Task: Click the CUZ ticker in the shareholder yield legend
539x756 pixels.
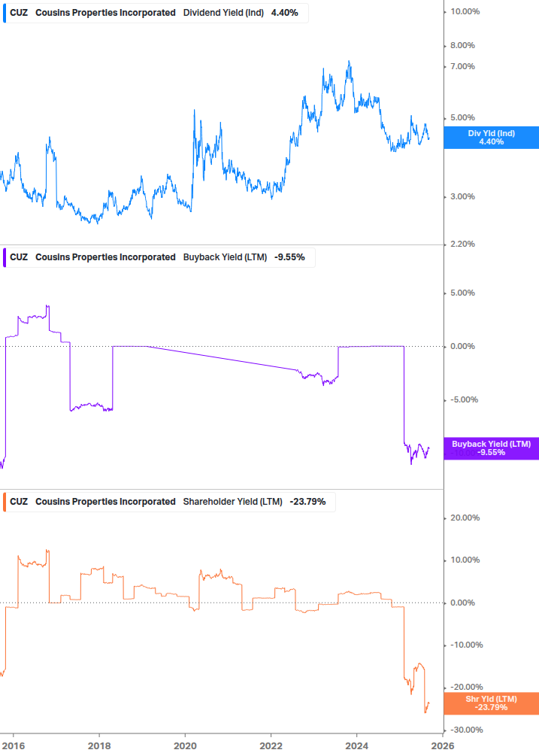Action: pyautogui.click(x=19, y=502)
